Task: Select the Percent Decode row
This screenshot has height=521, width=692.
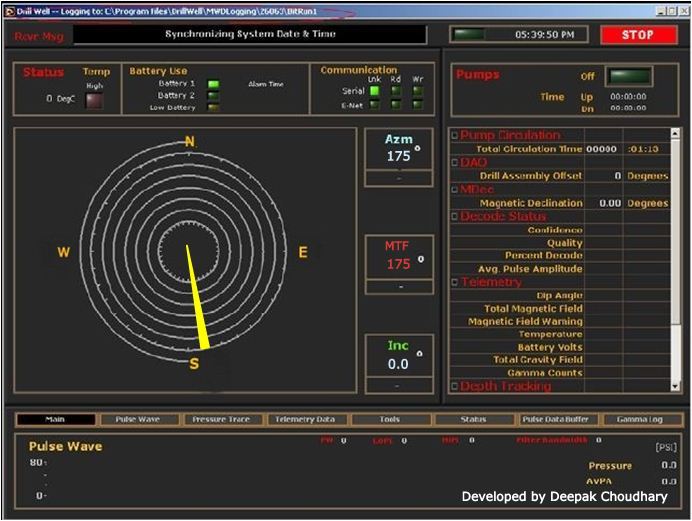Action: [560, 255]
